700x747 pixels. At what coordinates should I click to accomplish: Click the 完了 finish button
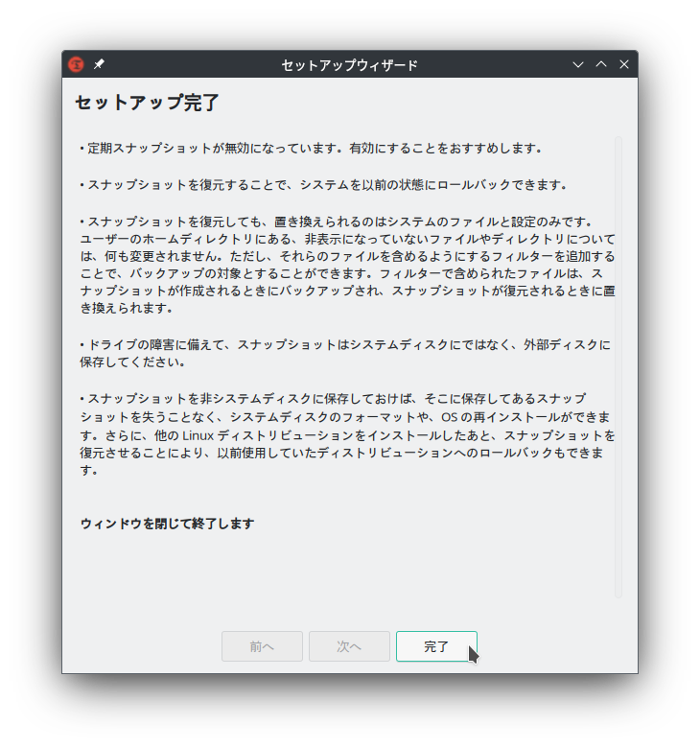pyautogui.click(x=436, y=646)
